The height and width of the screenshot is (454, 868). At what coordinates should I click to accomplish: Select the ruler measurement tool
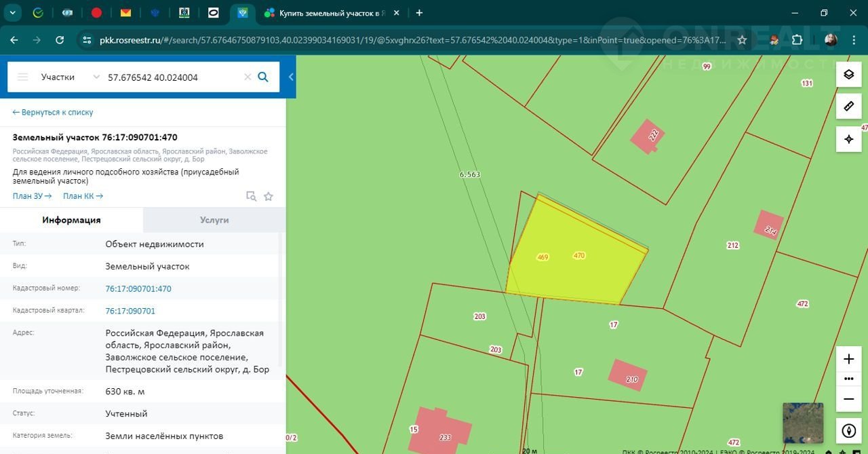[848, 107]
